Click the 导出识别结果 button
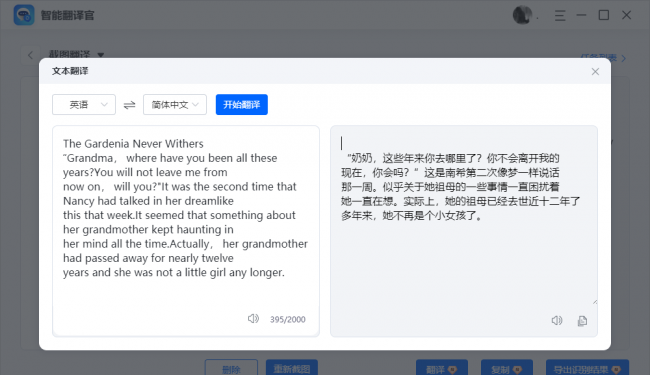 click(x=587, y=368)
